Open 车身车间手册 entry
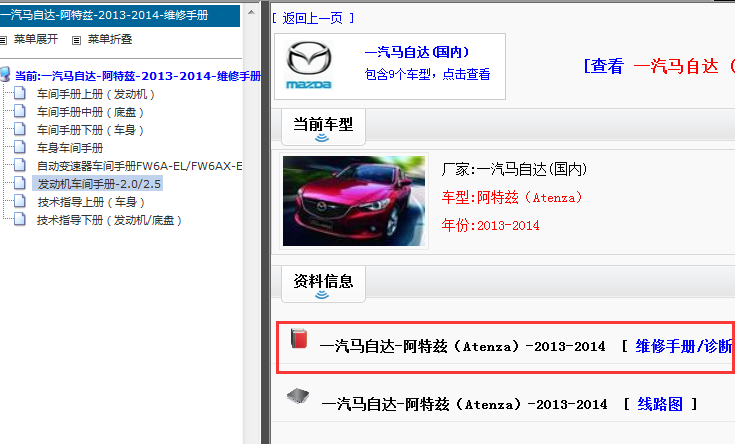The height and width of the screenshot is (444, 735). click(x=70, y=148)
